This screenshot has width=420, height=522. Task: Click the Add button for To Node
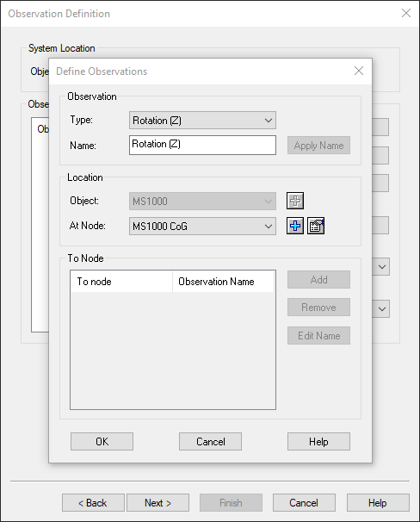[x=318, y=280]
